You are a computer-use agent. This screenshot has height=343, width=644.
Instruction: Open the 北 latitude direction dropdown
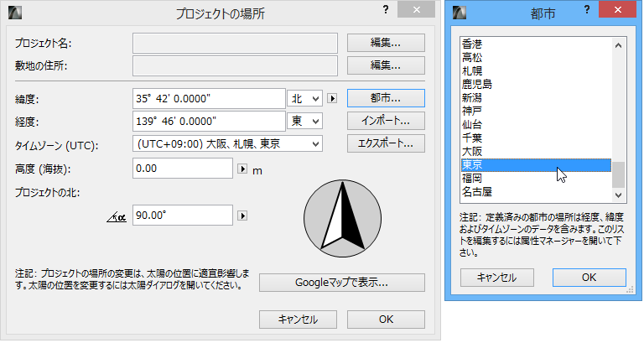304,99
